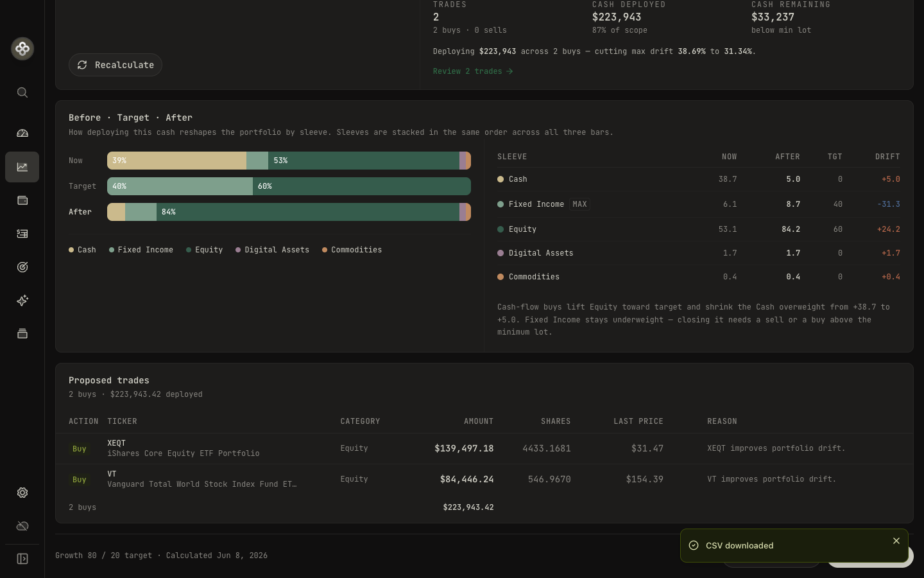Viewport: 924px width, 578px height.
Task: Follow the Review 2 trades link
Action: point(473,71)
